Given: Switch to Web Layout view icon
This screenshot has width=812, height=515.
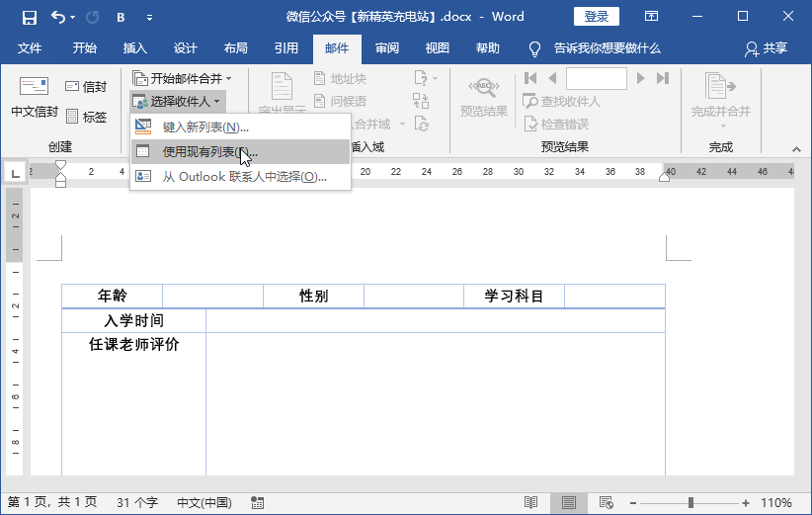Looking at the screenshot, I should tap(606, 502).
